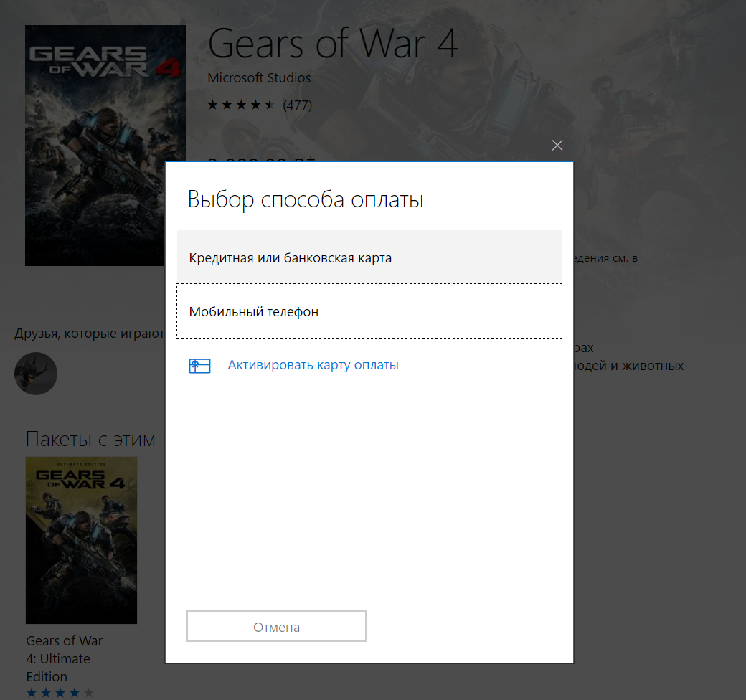Click the Gears of War 4 heading
The width and height of the screenshot is (746, 700).
pos(333,44)
